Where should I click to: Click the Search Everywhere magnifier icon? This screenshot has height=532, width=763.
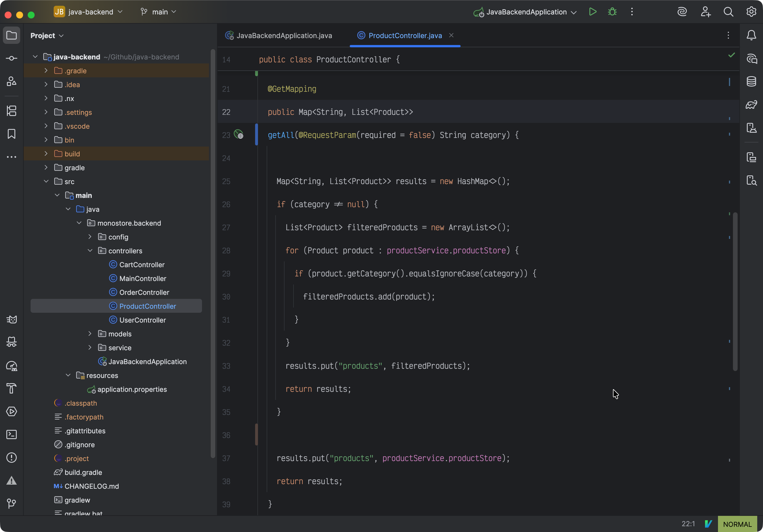[728, 12]
